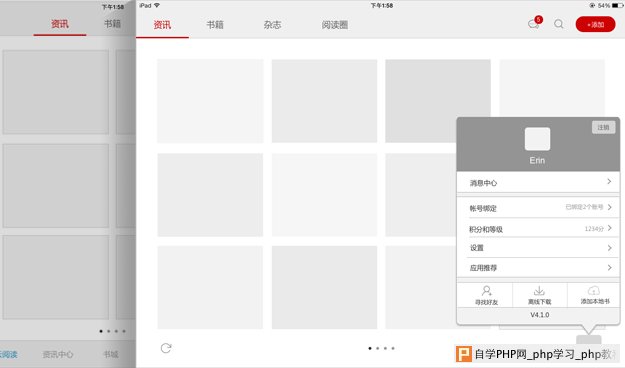Open 资讯中心 in left panel bottom bar
Viewport: 625px width, 368px height.
coord(58,354)
